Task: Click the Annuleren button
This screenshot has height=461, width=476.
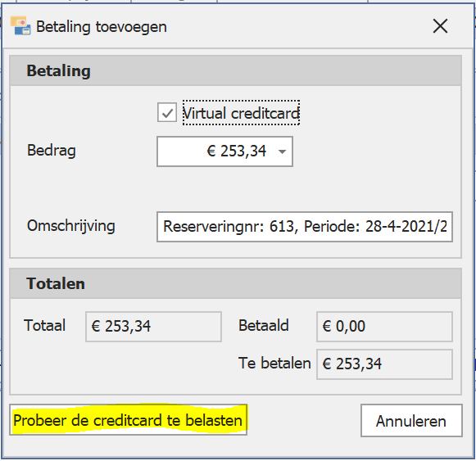Action: pyautogui.click(x=411, y=421)
